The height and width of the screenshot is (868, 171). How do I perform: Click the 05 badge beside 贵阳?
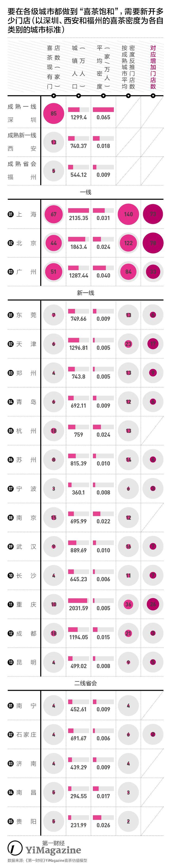(x=11, y=821)
